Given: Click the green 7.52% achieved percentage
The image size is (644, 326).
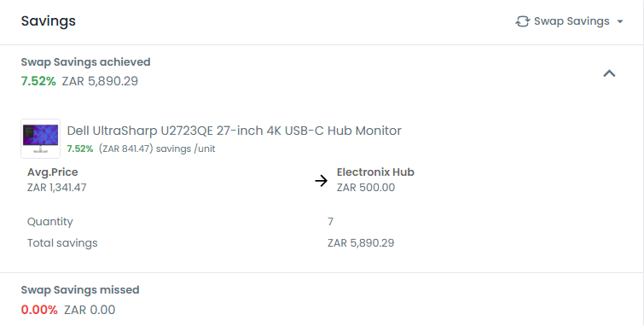Looking at the screenshot, I should click(38, 81).
